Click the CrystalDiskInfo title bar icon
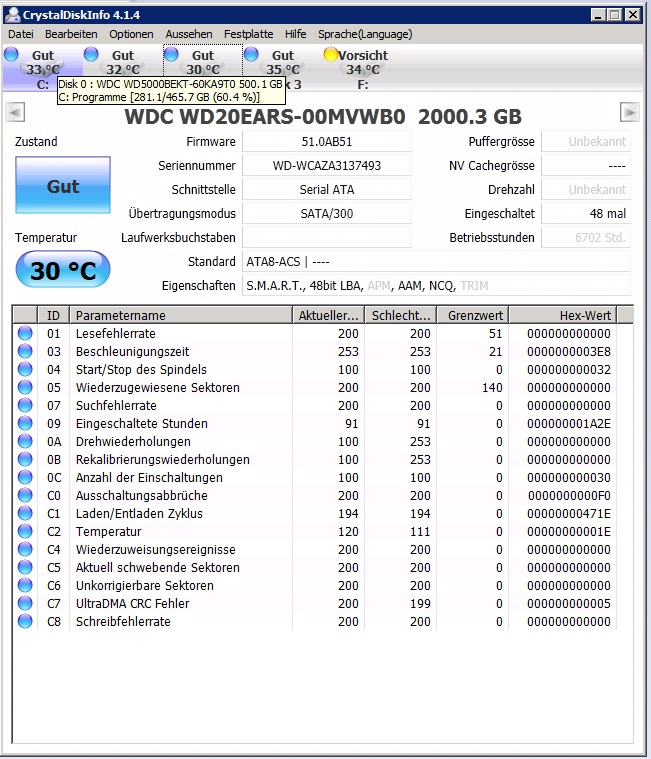 12,15
